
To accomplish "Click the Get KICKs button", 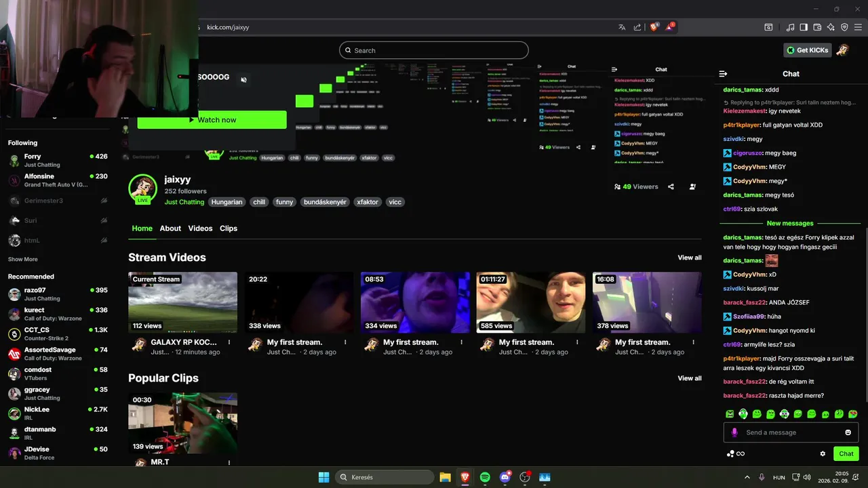I will click(806, 50).
